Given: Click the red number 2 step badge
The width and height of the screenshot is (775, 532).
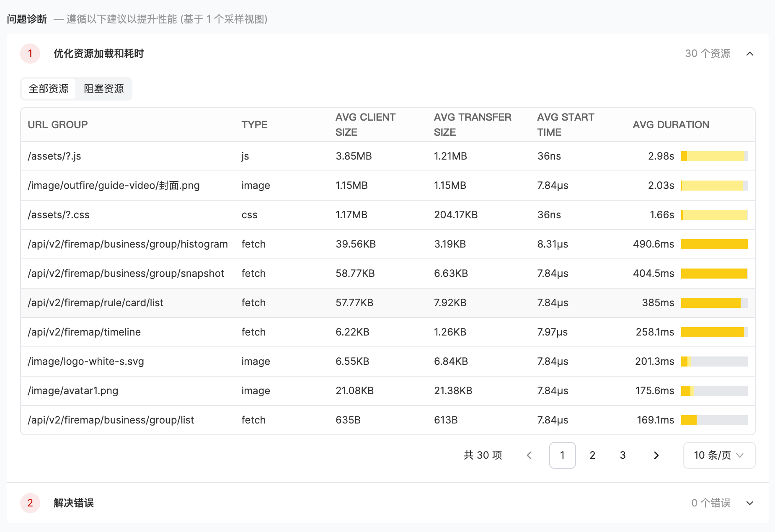Looking at the screenshot, I should point(30,503).
